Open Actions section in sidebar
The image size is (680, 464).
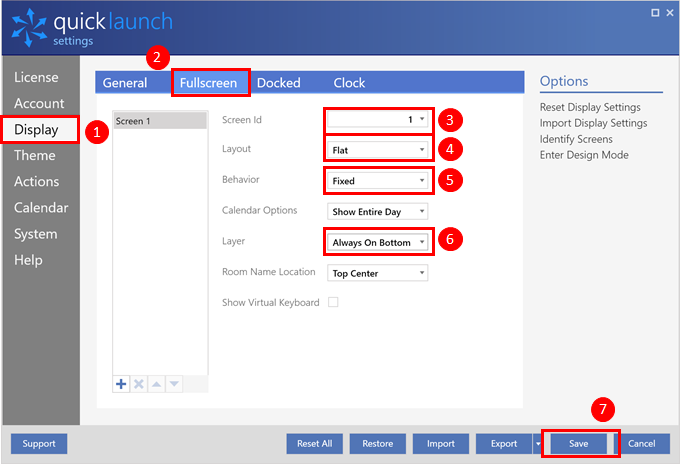[x=36, y=181]
